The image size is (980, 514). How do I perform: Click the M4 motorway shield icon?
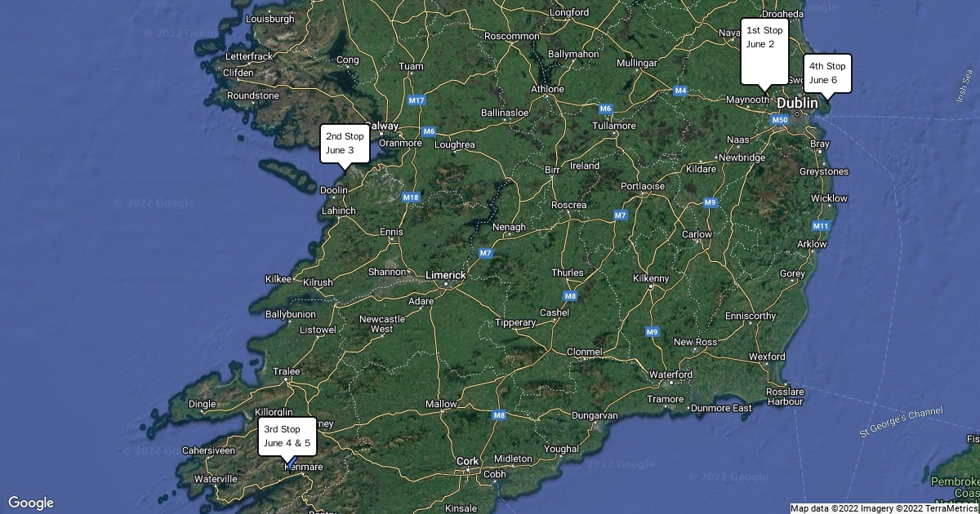tap(680, 91)
